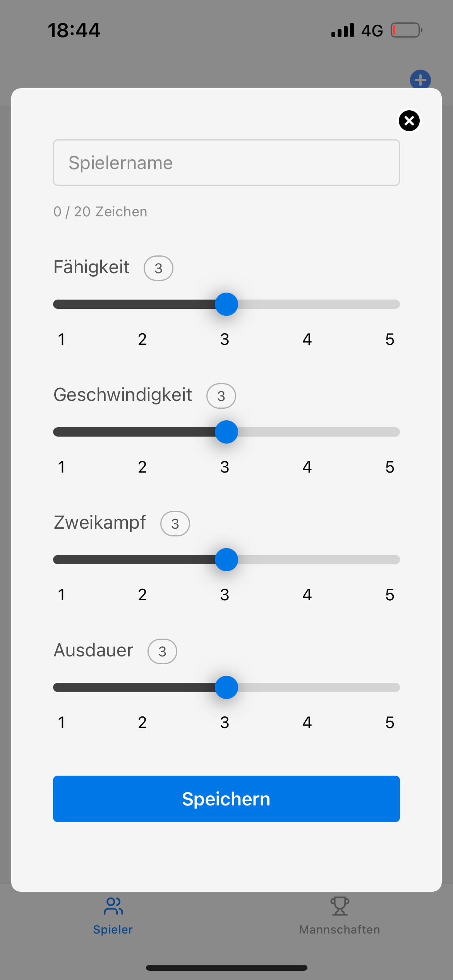Open the Spieler tab
Image resolution: width=453 pixels, height=980 pixels.
(x=113, y=916)
